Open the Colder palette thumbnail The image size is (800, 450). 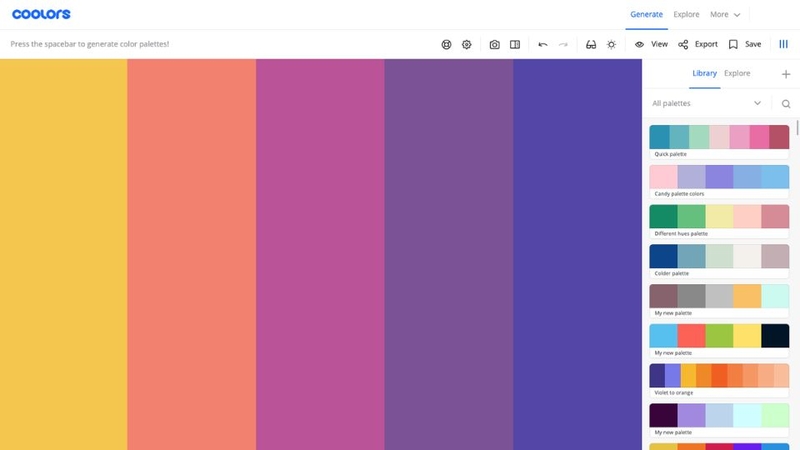[x=719, y=256]
